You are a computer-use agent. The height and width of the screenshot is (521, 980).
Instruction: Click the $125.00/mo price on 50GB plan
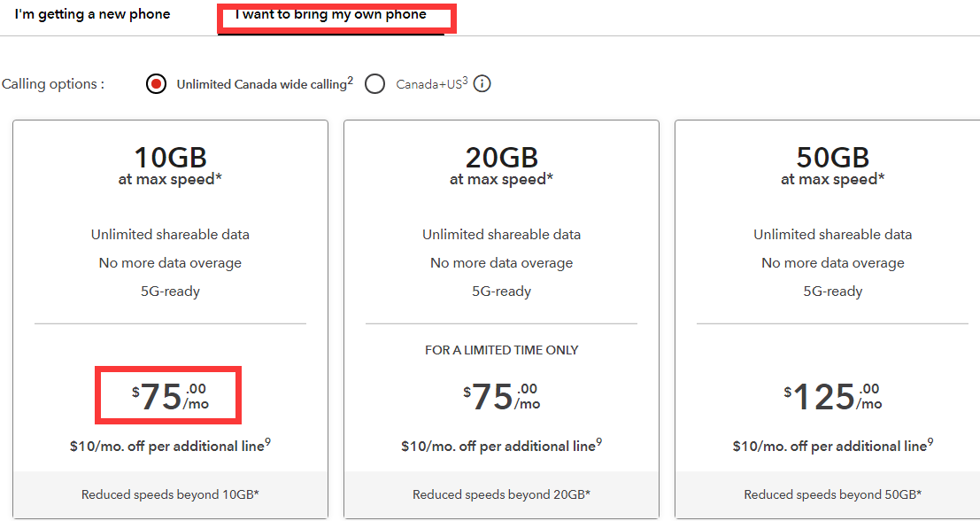click(832, 396)
